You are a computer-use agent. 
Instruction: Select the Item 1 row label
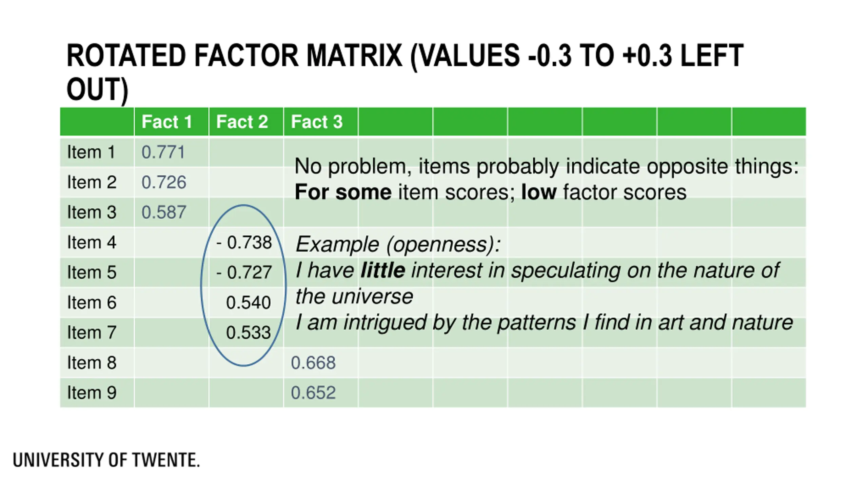91,152
